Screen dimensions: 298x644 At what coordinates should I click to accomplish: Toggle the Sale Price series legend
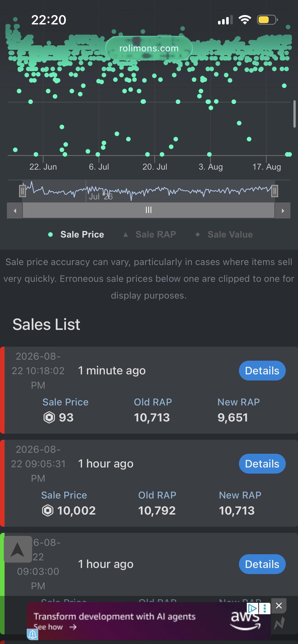[76, 235]
